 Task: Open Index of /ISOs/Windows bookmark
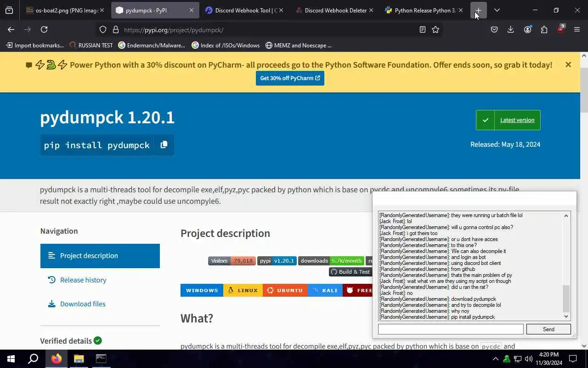226,45
